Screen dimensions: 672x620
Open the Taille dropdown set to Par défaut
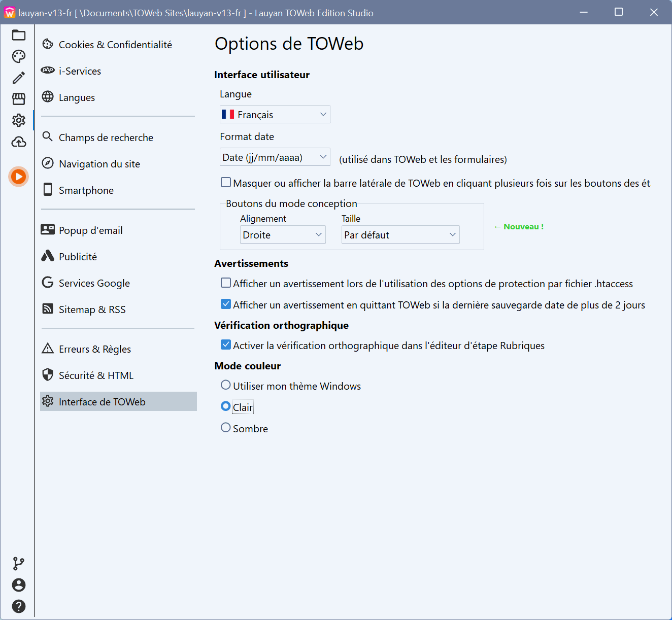400,234
